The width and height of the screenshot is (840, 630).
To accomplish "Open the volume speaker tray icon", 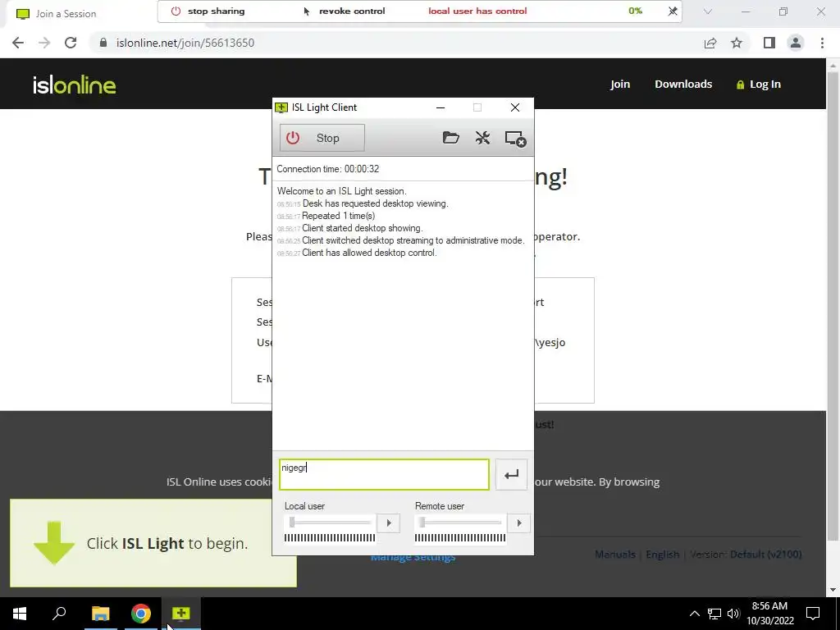I will click(x=733, y=614).
